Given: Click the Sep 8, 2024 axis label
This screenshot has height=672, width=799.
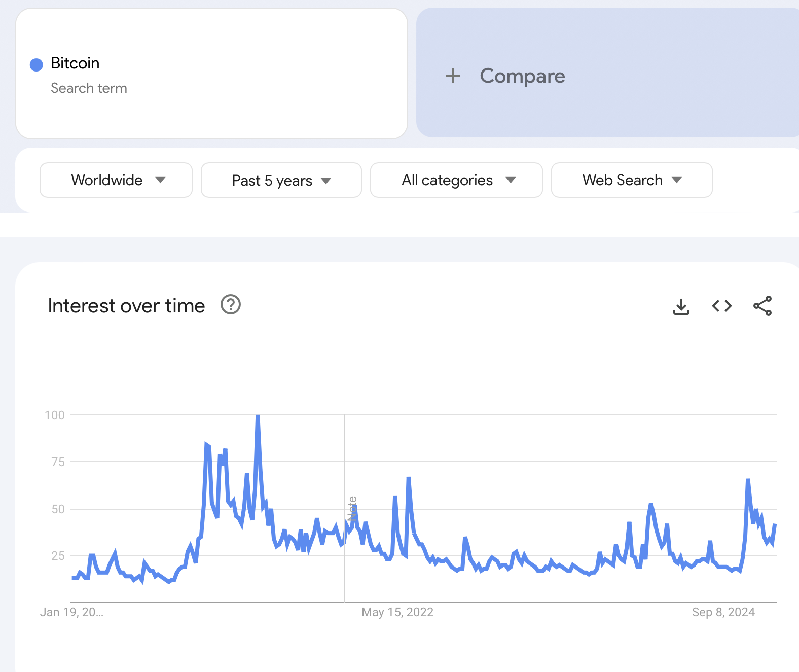Looking at the screenshot, I should click(723, 612).
